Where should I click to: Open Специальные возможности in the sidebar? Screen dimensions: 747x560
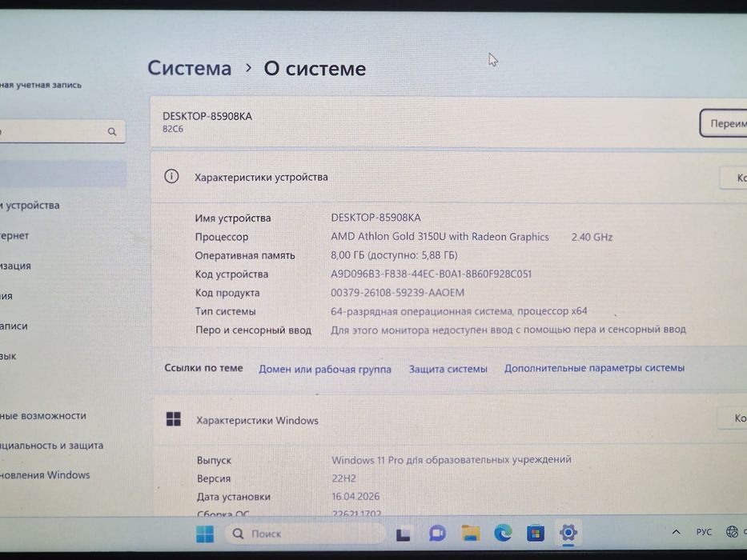(x=43, y=416)
